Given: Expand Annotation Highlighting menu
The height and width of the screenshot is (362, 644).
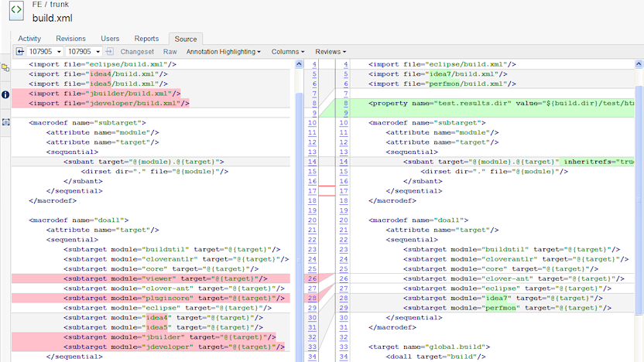Looking at the screenshot, I should coord(224,52).
